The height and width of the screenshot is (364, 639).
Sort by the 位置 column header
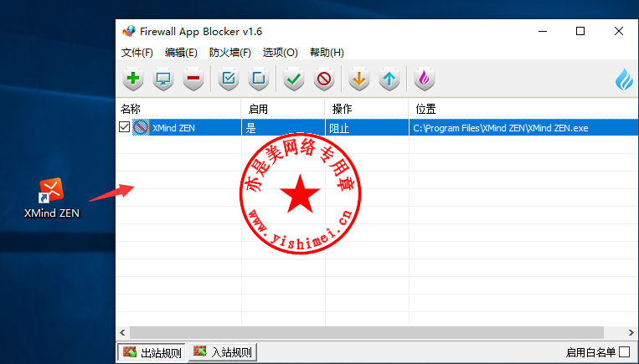[523, 109]
